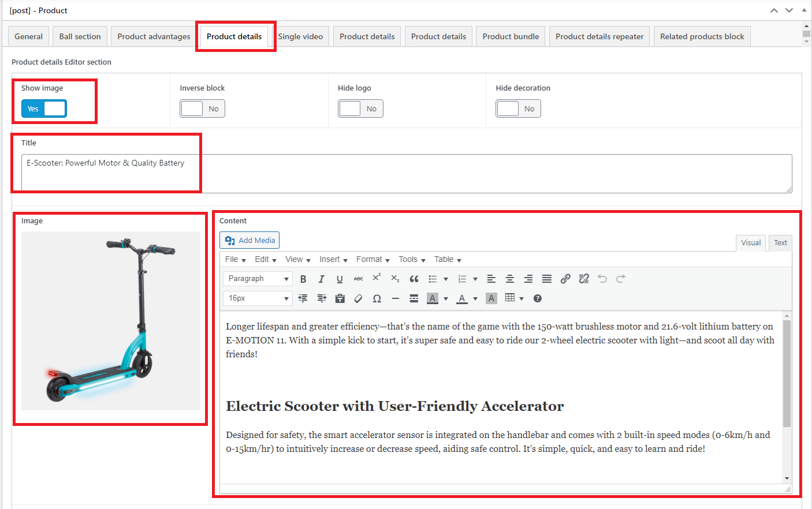Move Product meta box down
Screen dimensions: 812x509
[789, 10]
